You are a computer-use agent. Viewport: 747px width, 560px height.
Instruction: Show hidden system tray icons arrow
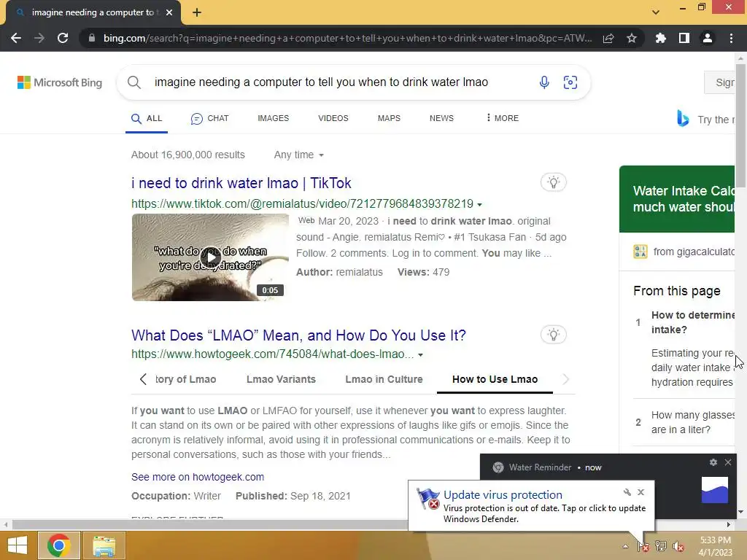coord(625,546)
